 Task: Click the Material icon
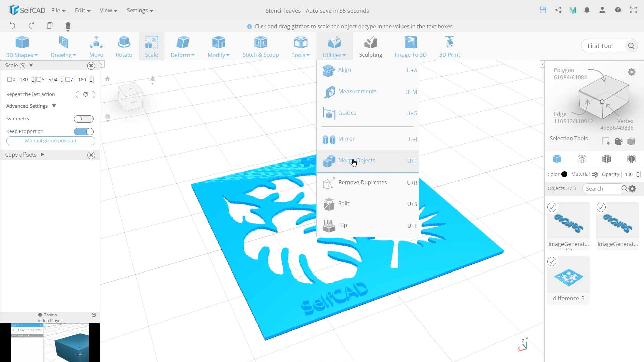coord(595,174)
